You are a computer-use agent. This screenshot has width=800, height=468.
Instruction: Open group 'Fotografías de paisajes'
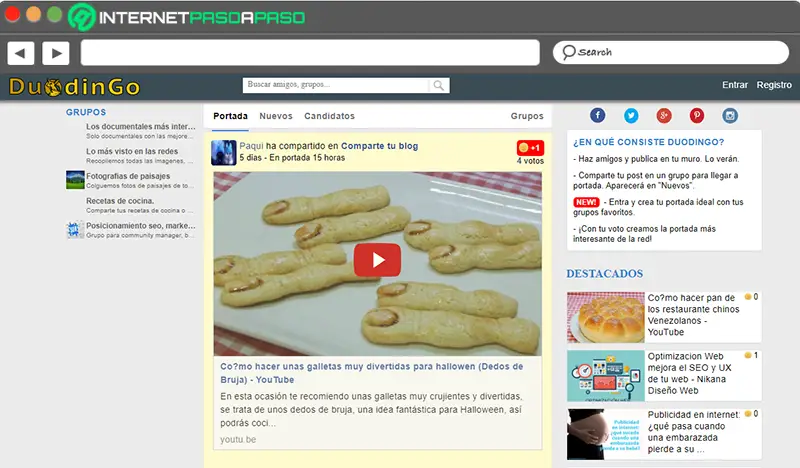pyautogui.click(x=128, y=176)
